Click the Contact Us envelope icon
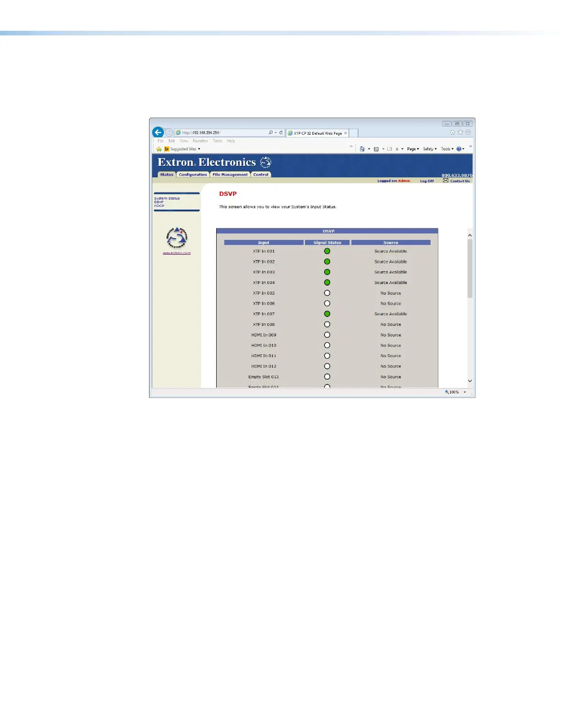Image resolution: width=563 pixels, height=728 pixels. 446,181
